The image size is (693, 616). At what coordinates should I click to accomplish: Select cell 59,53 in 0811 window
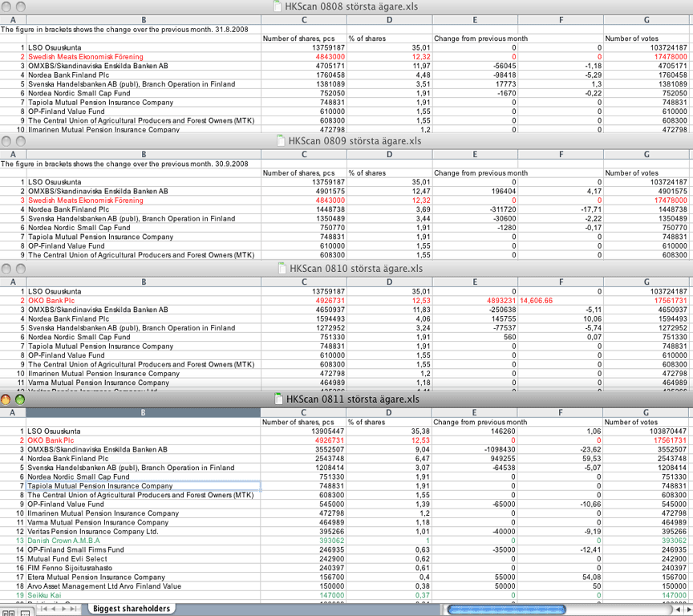[x=560, y=458]
